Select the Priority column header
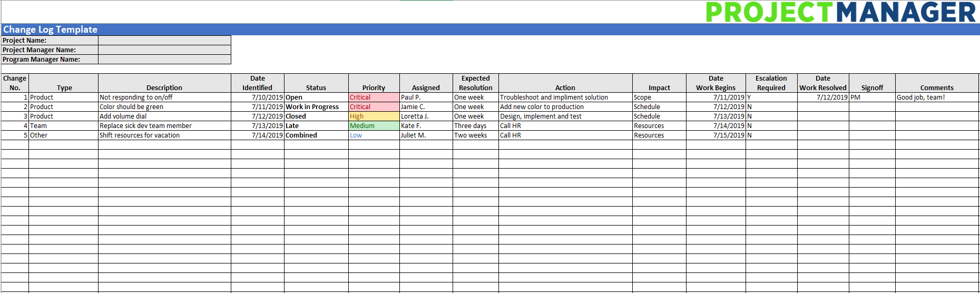980x293 pixels. tap(374, 83)
